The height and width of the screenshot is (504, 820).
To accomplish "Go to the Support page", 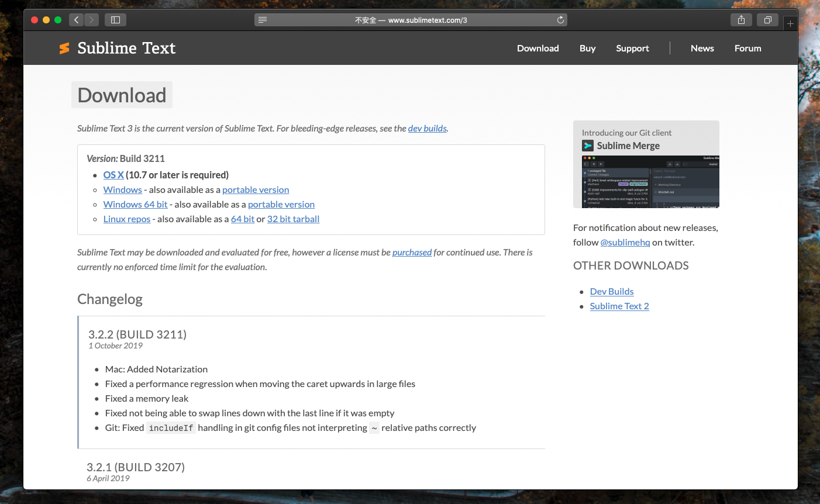I will click(632, 49).
